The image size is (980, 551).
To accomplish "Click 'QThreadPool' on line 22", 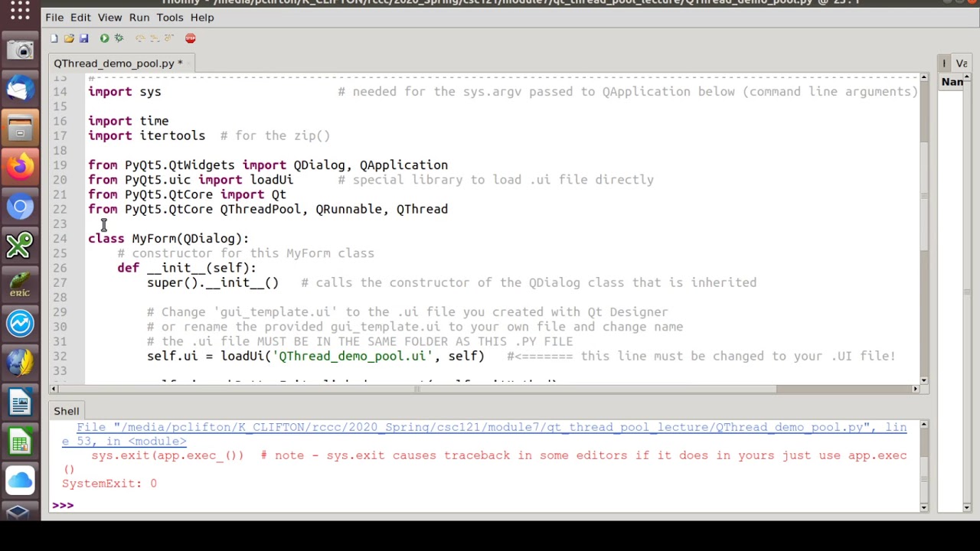I will 260,209.
